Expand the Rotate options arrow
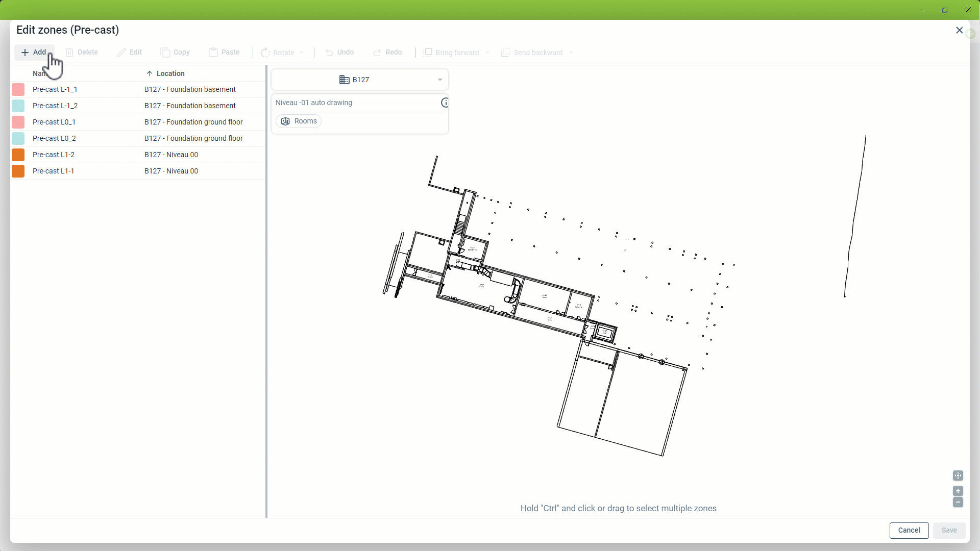 pyautogui.click(x=302, y=53)
